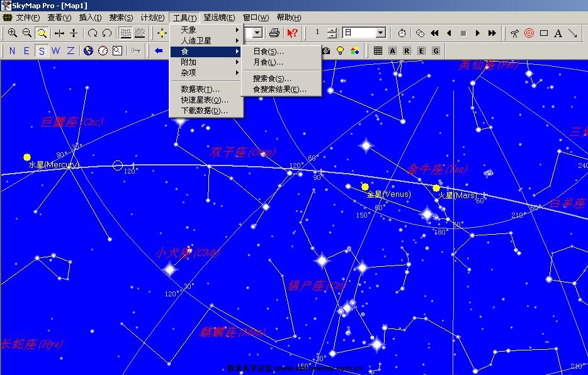Screen dimensions: 588x375
Task: Toggle the G overlay button
Action: pyautogui.click(x=436, y=50)
